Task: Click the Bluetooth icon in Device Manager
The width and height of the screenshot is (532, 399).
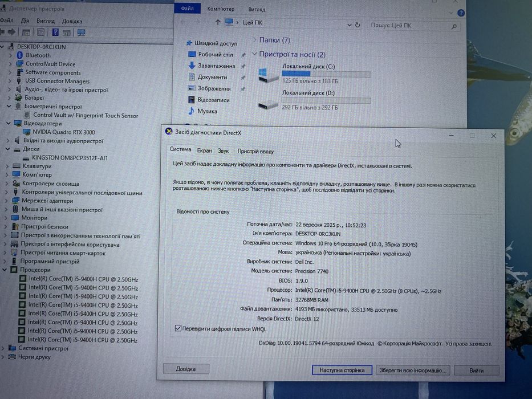Action: [20, 55]
